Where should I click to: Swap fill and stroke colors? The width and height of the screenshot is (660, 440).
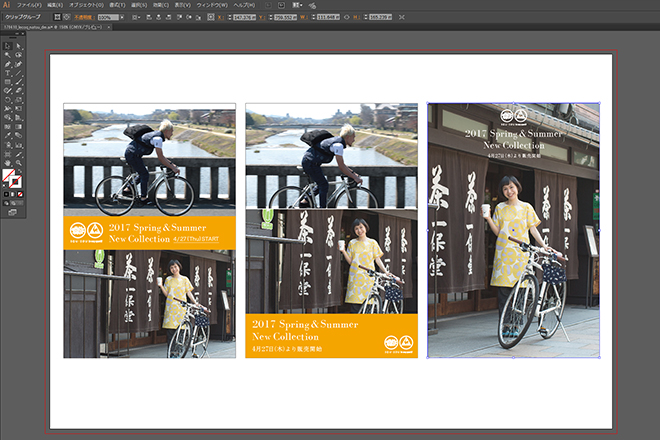click(x=20, y=171)
